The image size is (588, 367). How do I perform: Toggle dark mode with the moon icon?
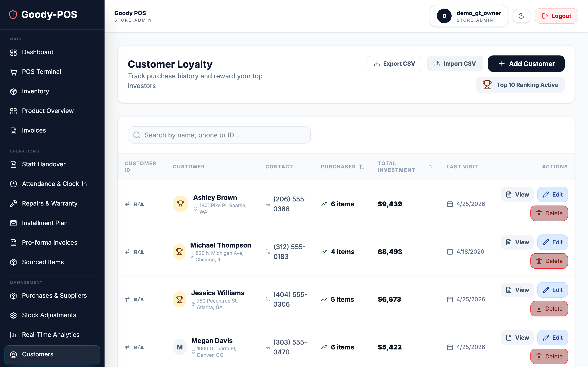pos(521,16)
